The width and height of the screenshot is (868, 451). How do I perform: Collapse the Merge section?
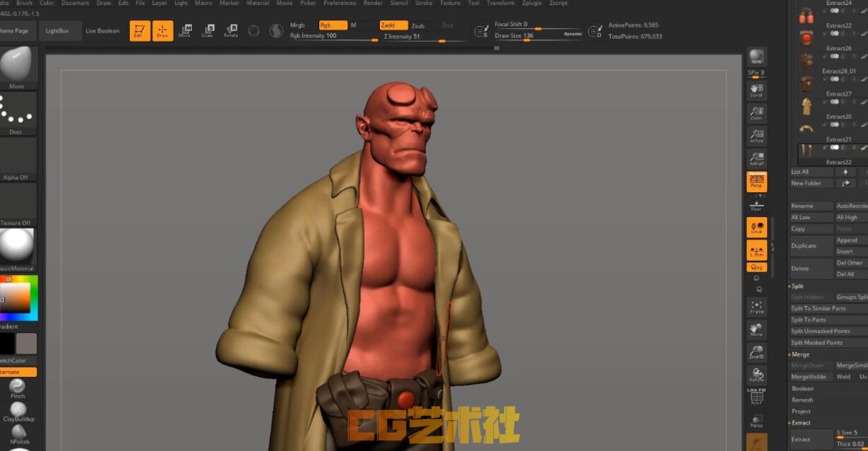800,354
